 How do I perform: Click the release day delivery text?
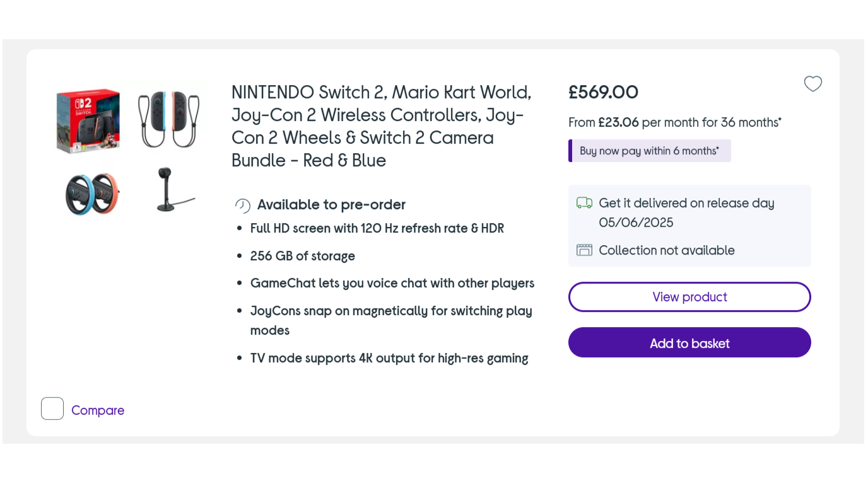[x=686, y=212]
